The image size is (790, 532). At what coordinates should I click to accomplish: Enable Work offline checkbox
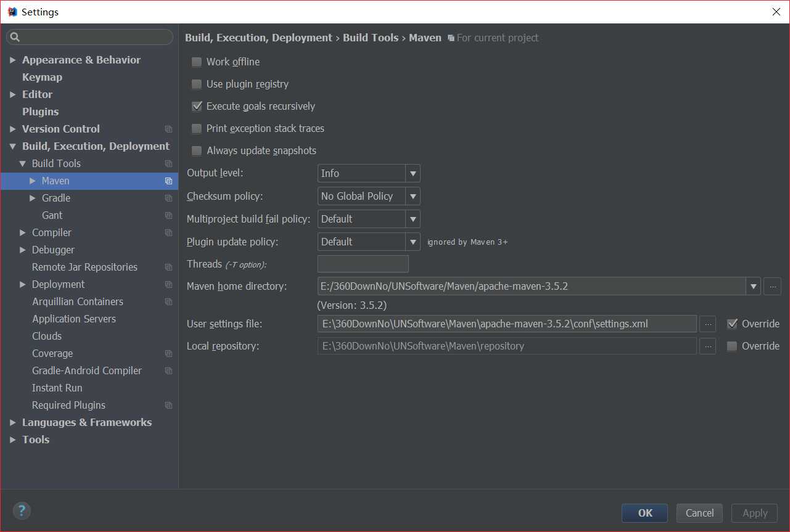[x=197, y=62]
